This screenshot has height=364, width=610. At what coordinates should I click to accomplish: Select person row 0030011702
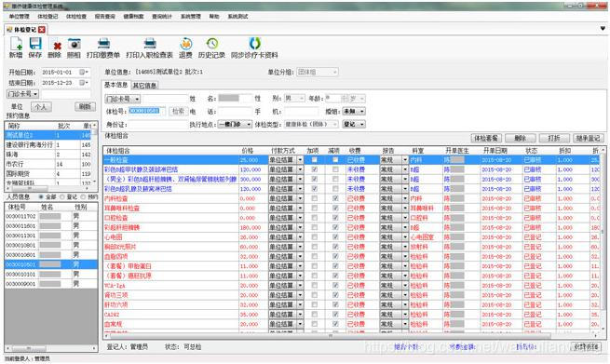point(51,216)
